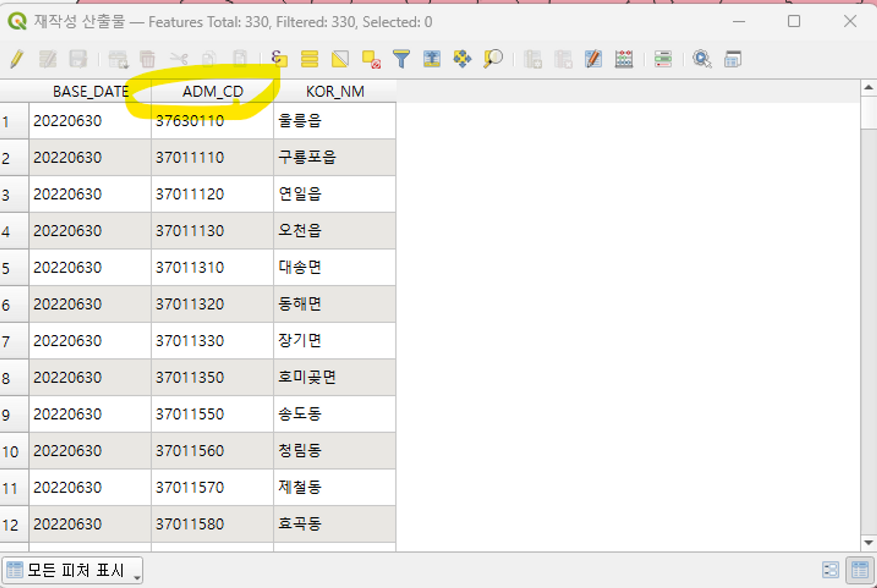Image resolution: width=877 pixels, height=588 pixels.
Task: Open conditional formatting panel
Action: (x=663, y=59)
